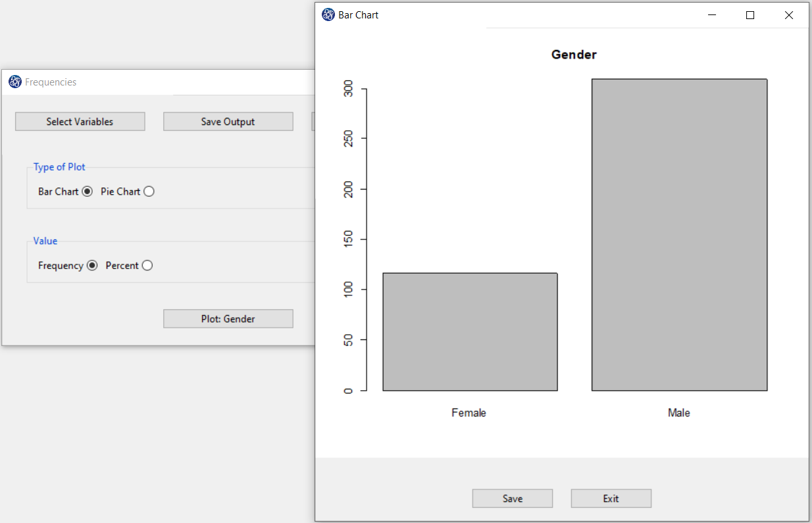Click the 150 tick label on y-axis
The width and height of the screenshot is (812, 523).
coord(348,239)
